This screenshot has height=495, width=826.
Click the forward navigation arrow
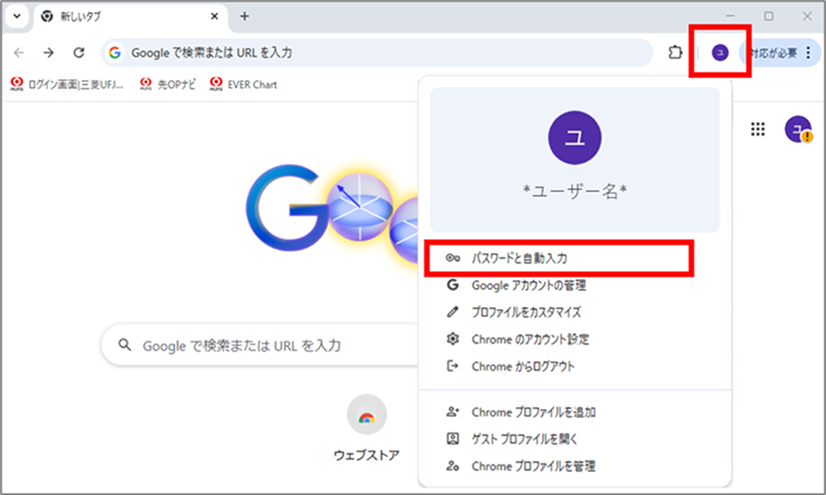coord(48,52)
